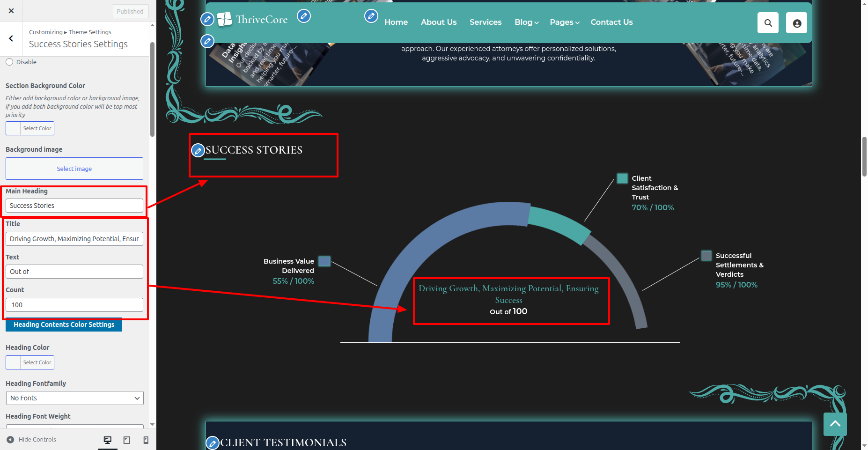Navigate to Services in the navbar
This screenshot has width=868, height=450.
pos(485,22)
